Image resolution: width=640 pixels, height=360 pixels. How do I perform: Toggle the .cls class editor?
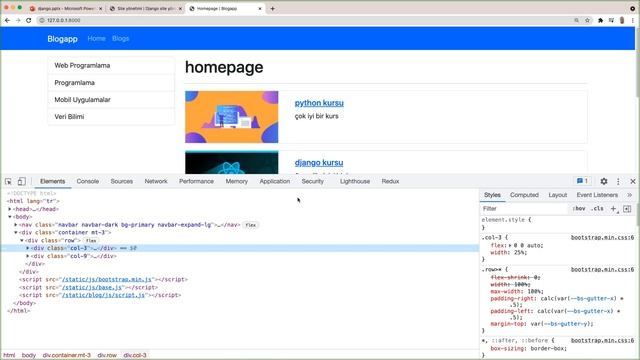click(x=598, y=209)
